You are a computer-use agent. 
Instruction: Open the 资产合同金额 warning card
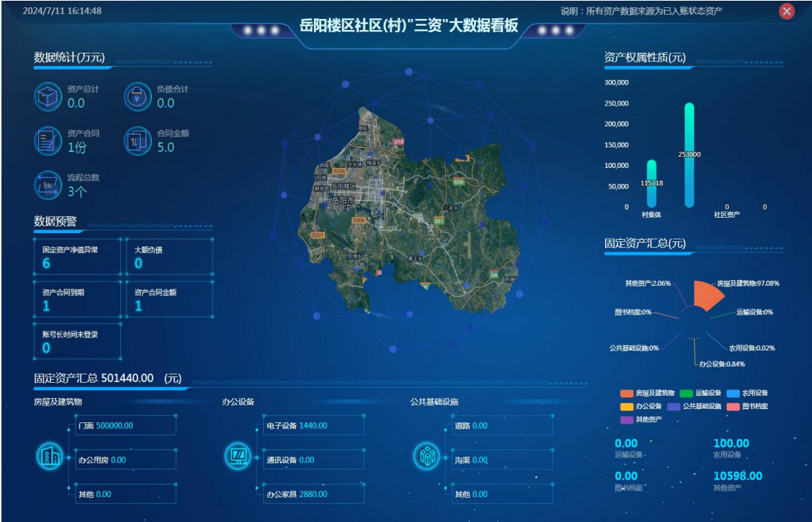tap(169, 299)
